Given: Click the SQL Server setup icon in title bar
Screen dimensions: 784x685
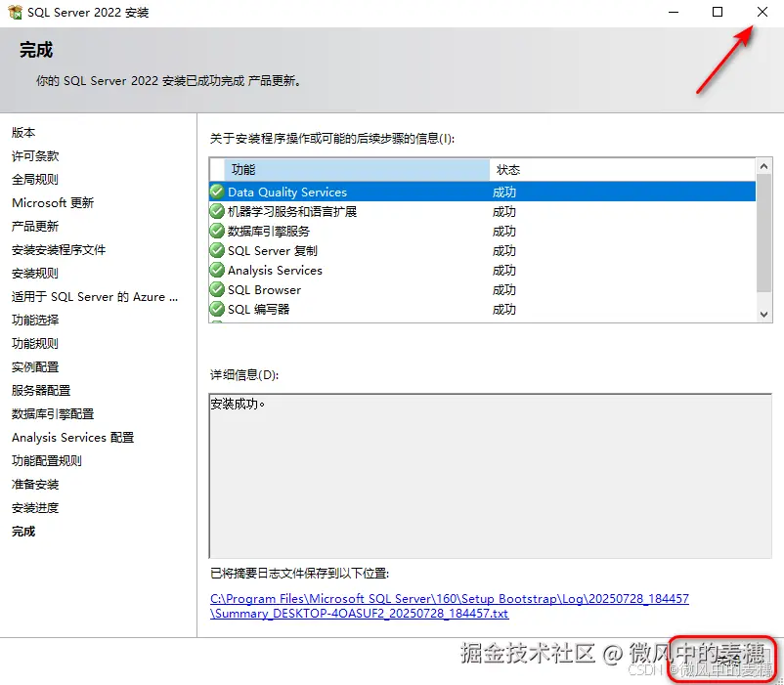Looking at the screenshot, I should (x=14, y=14).
